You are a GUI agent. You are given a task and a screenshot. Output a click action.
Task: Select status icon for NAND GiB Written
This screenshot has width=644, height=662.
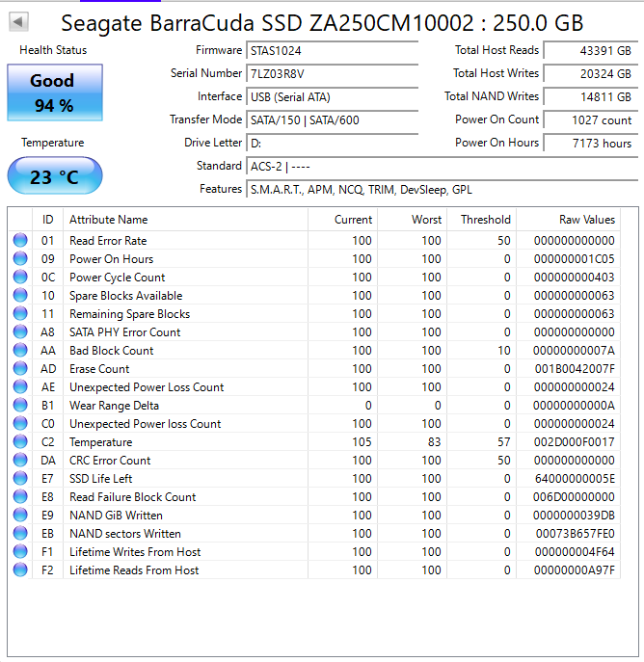tap(20, 516)
